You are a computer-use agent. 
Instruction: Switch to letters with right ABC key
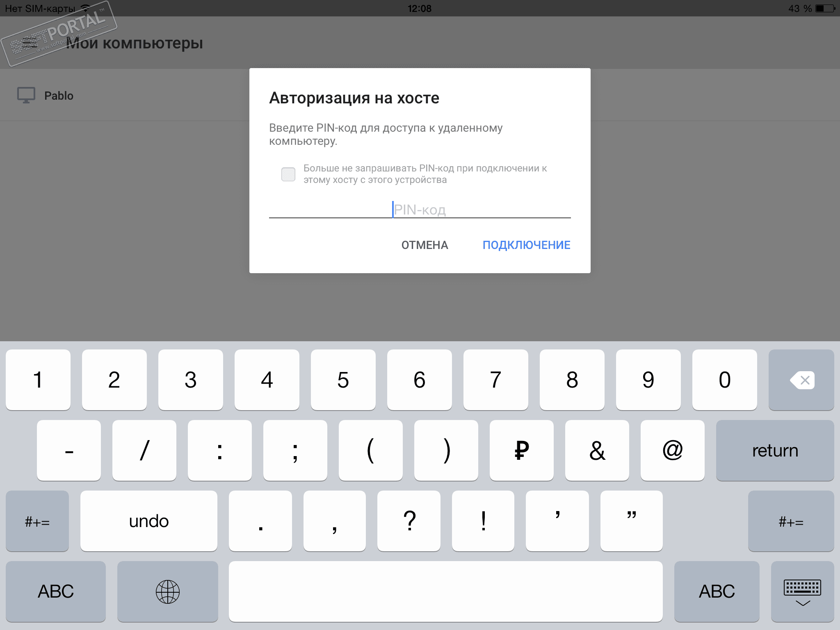coord(717,591)
